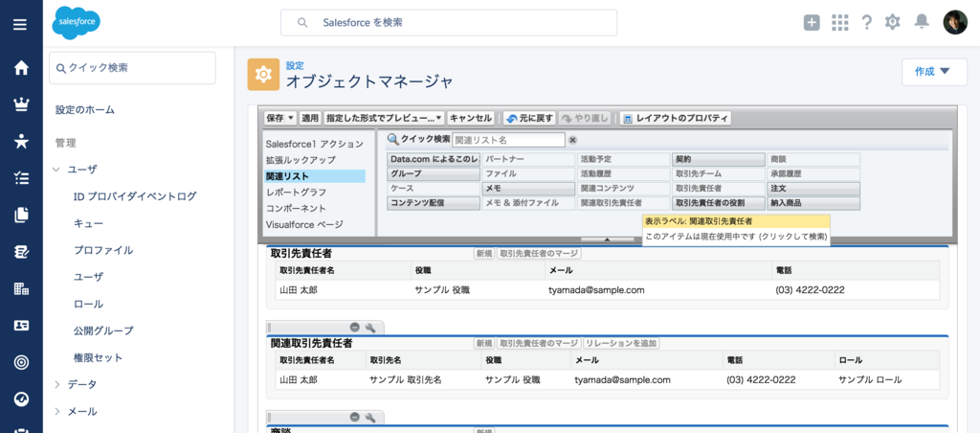Open the contact card icon in sidebar
Viewport: 980px width, 433px height.
click(x=21, y=326)
